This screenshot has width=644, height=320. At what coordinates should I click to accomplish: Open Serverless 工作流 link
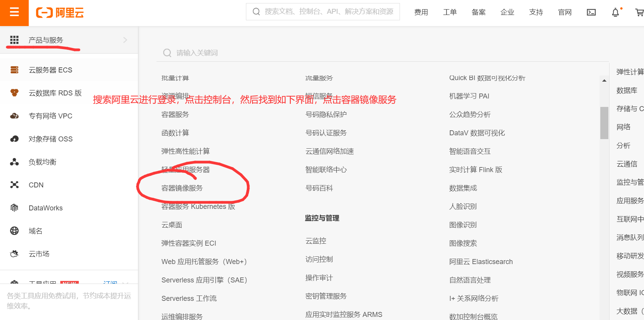coord(189,299)
